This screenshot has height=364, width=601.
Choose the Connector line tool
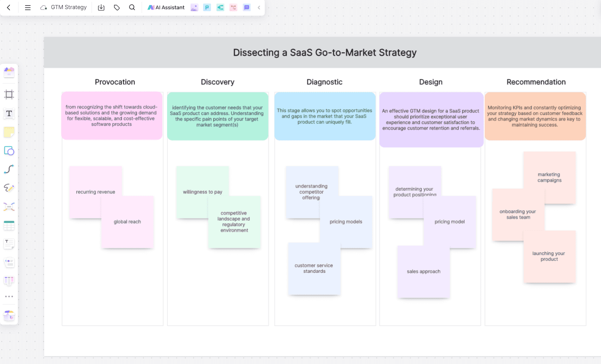pyautogui.click(x=9, y=169)
